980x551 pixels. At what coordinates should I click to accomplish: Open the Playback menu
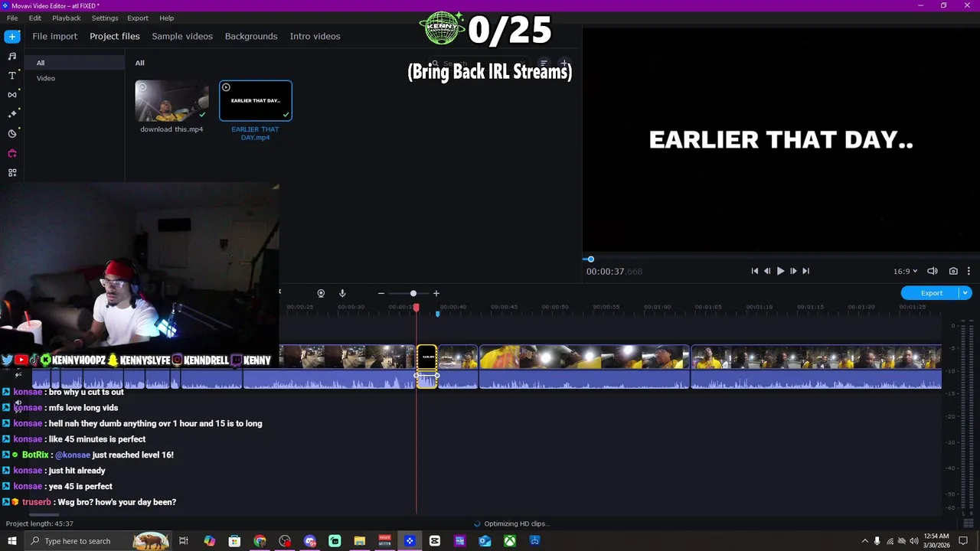tap(67, 18)
